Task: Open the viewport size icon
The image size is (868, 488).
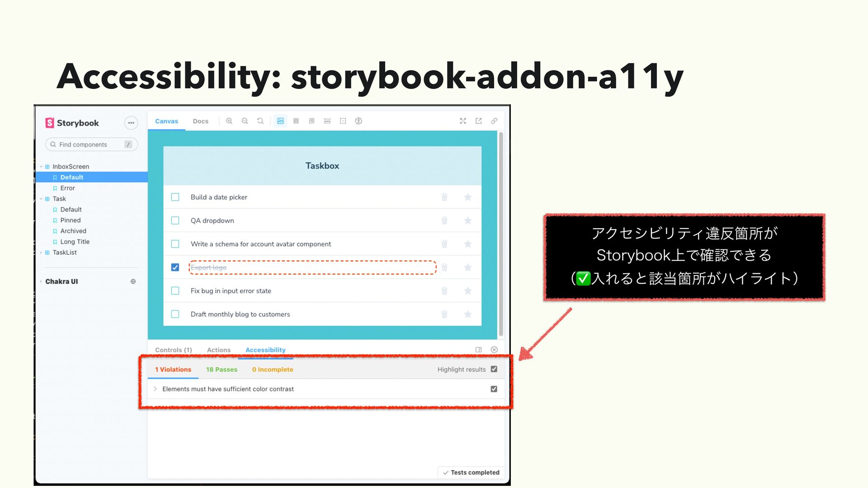Action: [311, 121]
